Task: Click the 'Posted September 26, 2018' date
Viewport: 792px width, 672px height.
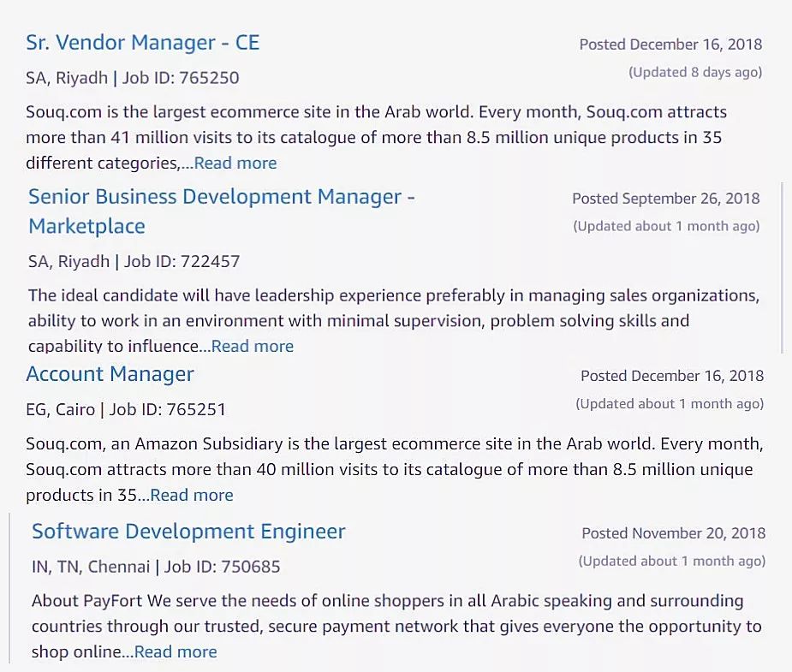Action: pos(666,199)
